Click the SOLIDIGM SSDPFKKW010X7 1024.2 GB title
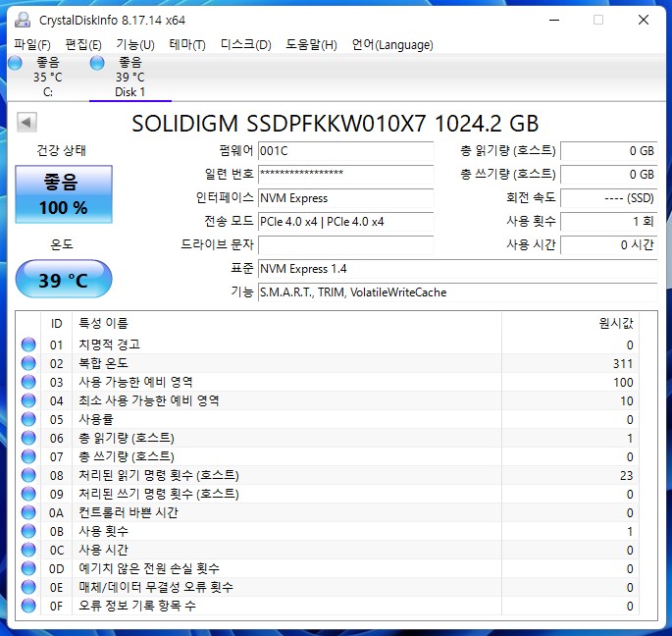Image resolution: width=672 pixels, height=636 pixels. tap(335, 124)
